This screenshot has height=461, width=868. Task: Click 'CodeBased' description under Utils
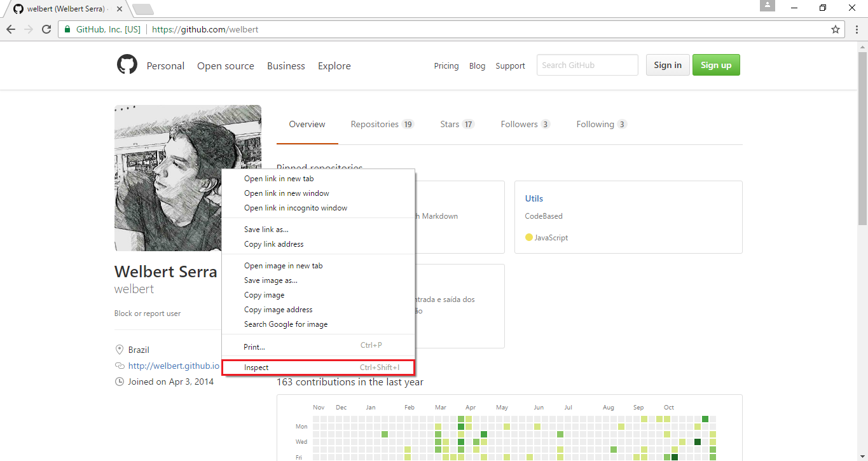(x=544, y=216)
